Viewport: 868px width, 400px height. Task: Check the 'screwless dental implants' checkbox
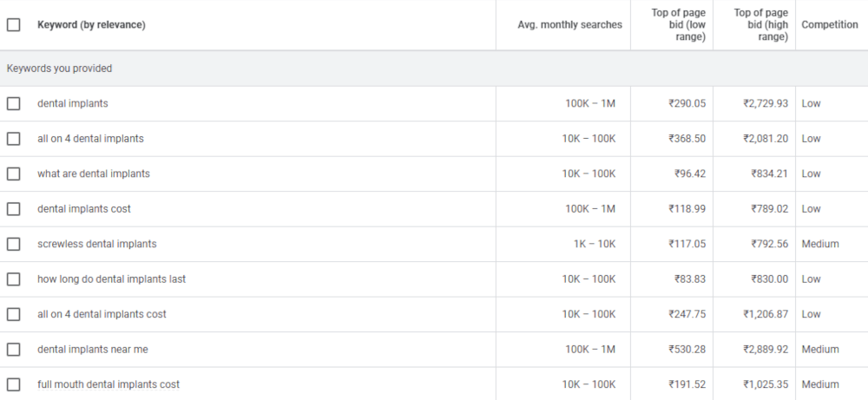tap(14, 244)
